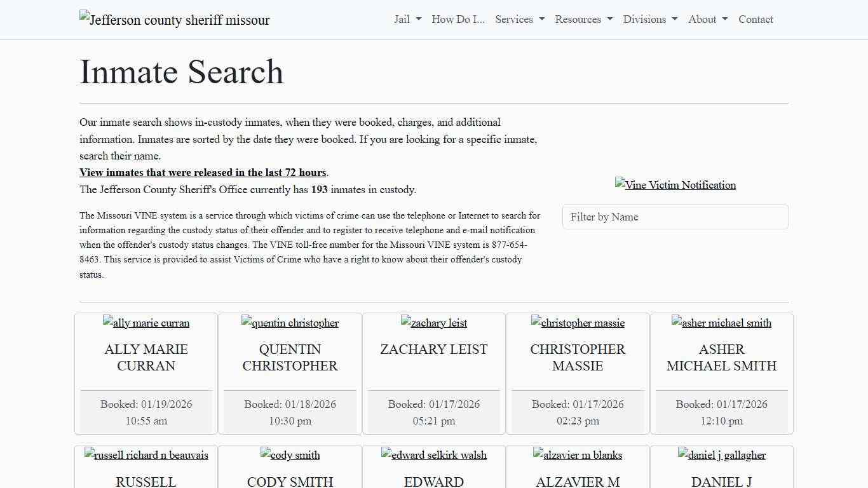Select the Contact menu item
Viewport: 868px width, 488px height.
pos(756,20)
